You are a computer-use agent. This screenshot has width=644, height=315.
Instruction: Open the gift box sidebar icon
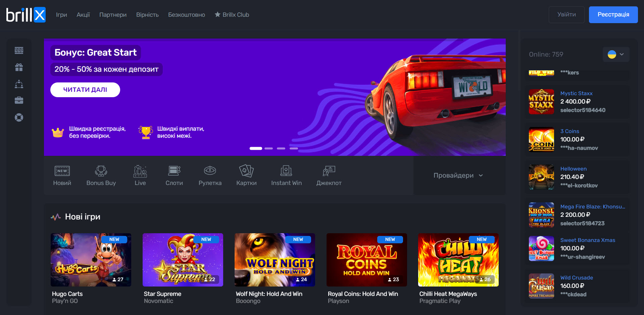point(19,67)
